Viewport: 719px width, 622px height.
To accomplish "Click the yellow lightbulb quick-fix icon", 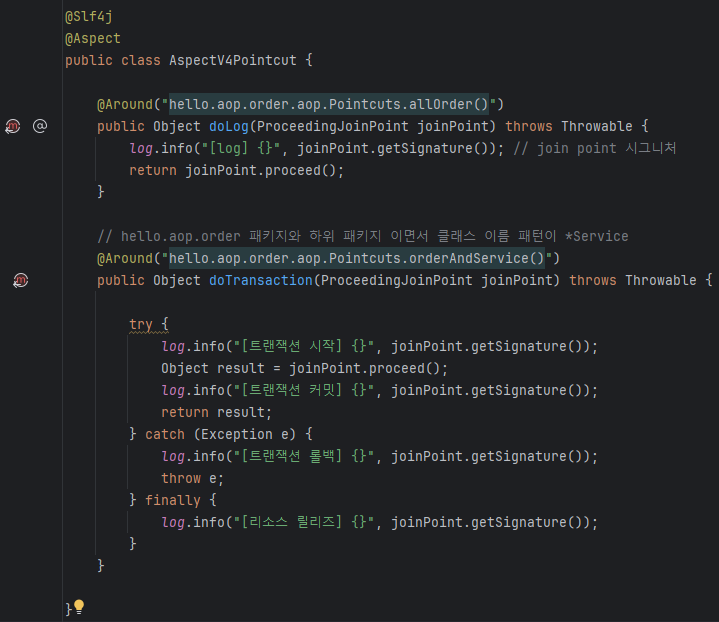I will tap(79, 607).
